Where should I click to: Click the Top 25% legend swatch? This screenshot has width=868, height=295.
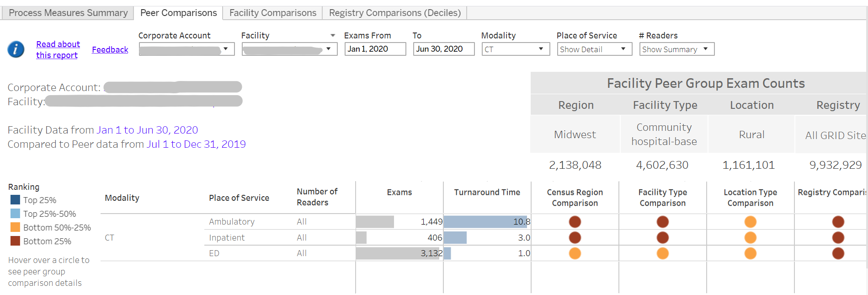coord(15,200)
